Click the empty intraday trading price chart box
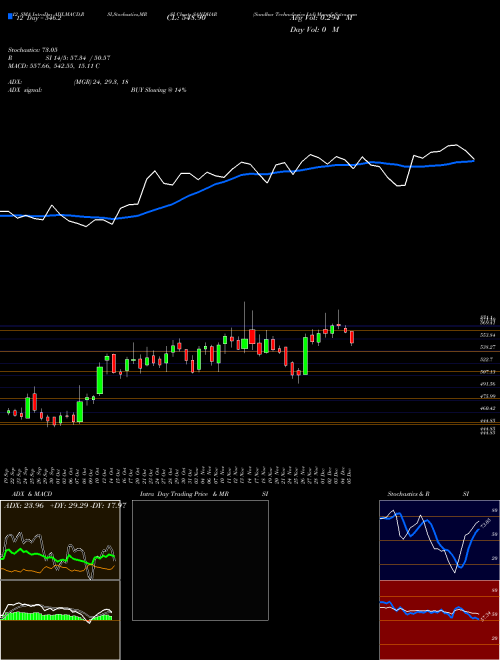This screenshot has width=500, height=660. tap(200, 560)
